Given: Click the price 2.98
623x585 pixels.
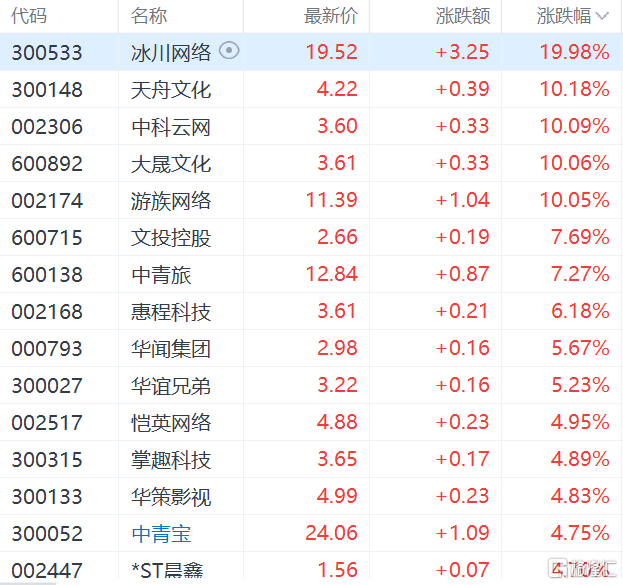Looking at the screenshot, I should [337, 348].
